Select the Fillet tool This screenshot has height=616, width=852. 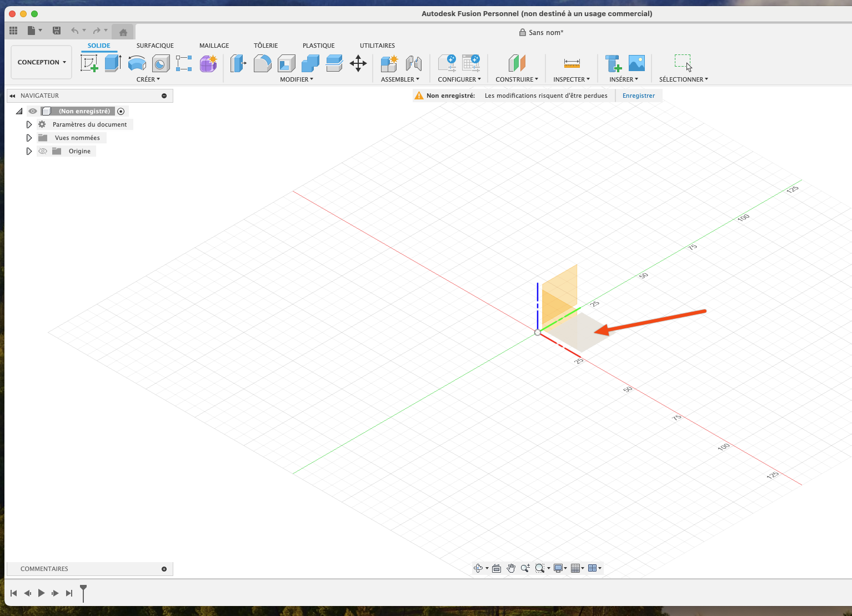click(262, 63)
